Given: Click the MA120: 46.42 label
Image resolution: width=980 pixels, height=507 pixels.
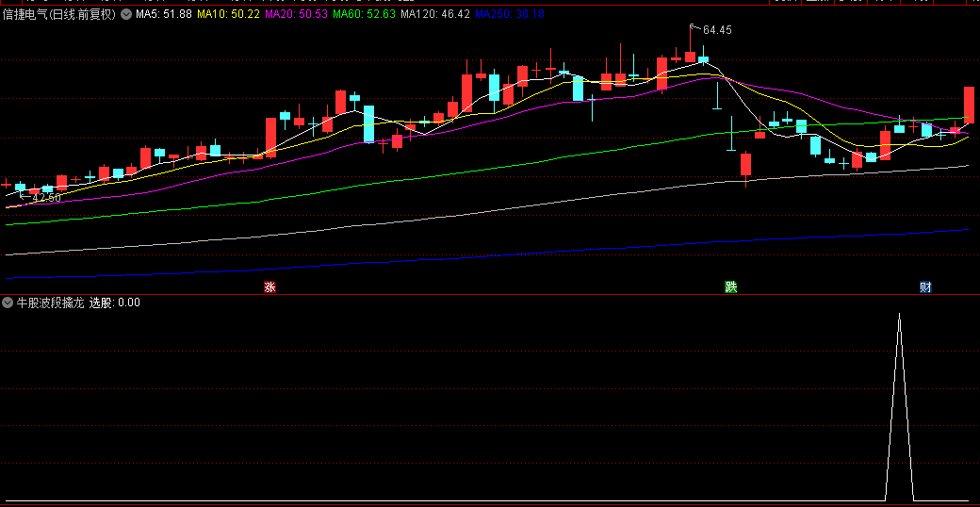Looking at the screenshot, I should point(435,14).
